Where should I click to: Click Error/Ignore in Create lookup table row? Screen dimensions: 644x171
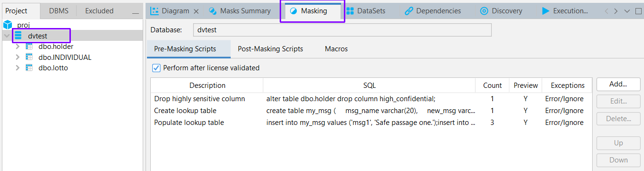point(564,111)
